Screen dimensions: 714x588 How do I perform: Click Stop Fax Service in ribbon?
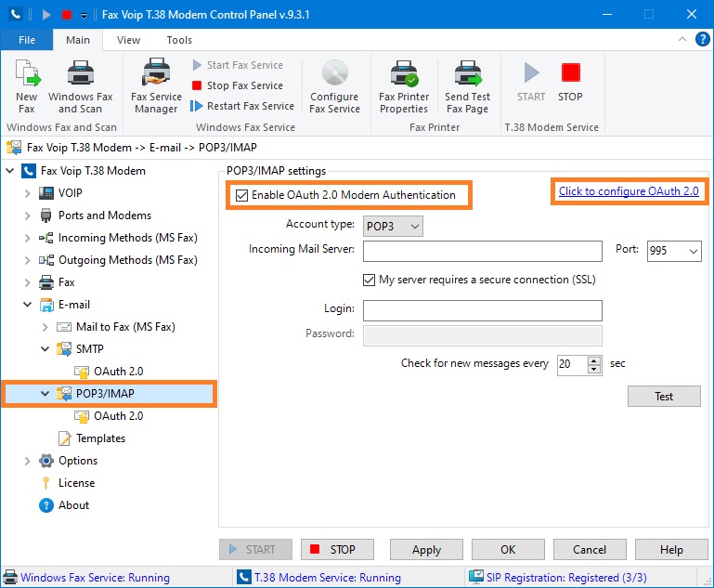coord(238,85)
